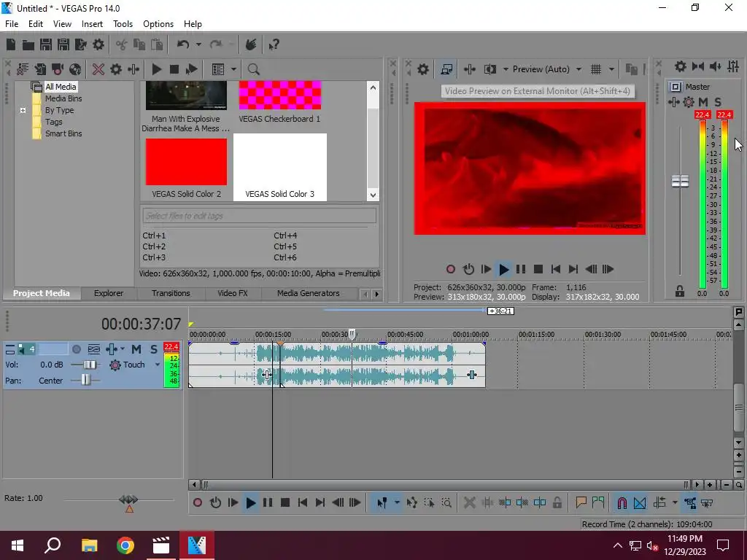The height and width of the screenshot is (560, 747).
Task: Switch to the Transitions tab
Action: 171,293
